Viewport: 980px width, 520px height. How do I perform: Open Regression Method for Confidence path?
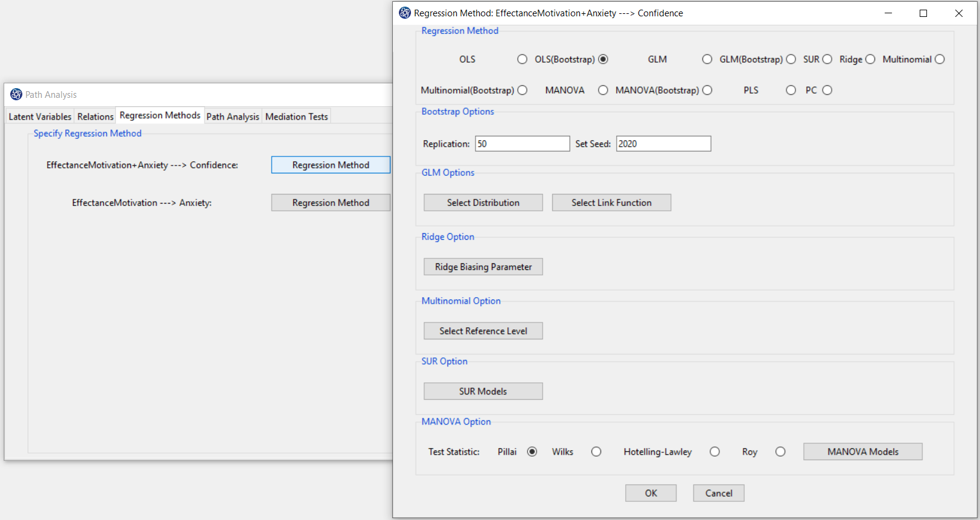(331, 165)
